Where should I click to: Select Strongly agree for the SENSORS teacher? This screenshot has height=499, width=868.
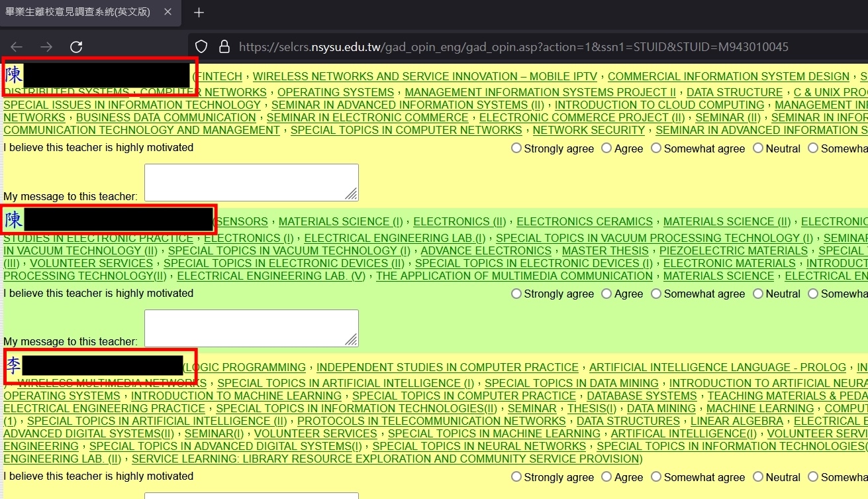click(516, 293)
